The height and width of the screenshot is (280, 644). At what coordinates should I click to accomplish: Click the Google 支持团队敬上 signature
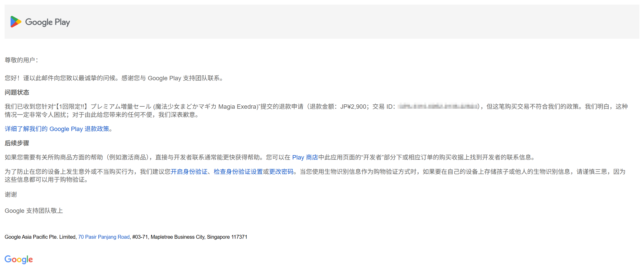click(34, 211)
